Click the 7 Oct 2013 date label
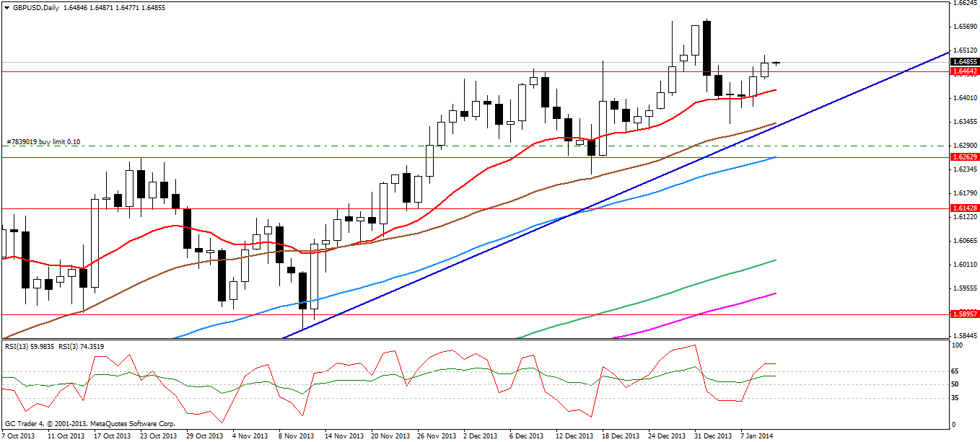The image size is (980, 442). click(17, 436)
